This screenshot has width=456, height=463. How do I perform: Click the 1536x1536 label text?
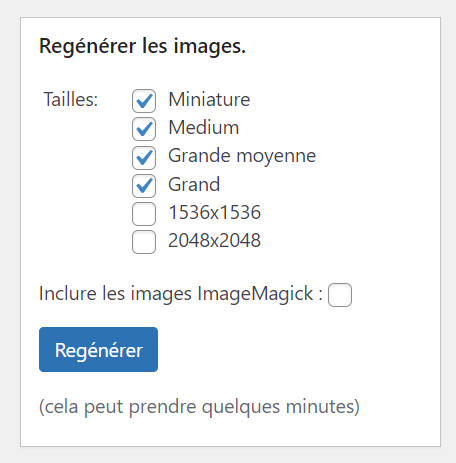(214, 212)
